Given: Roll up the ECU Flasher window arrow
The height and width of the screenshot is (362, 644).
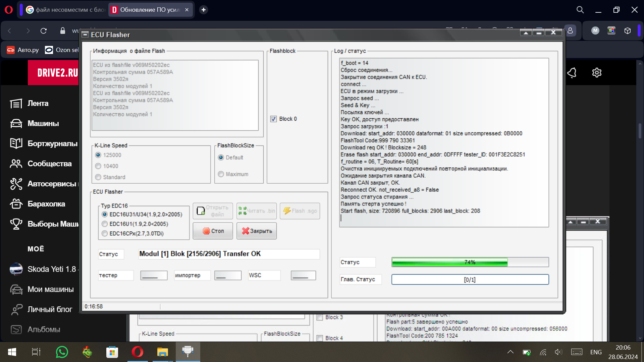Looking at the screenshot, I should [x=526, y=33].
